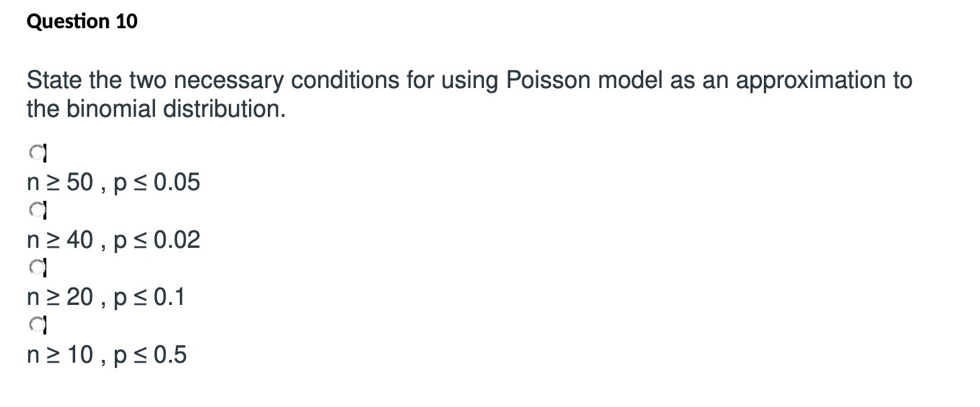
Task: Select the third radio option below the question
Action: click(x=35, y=269)
